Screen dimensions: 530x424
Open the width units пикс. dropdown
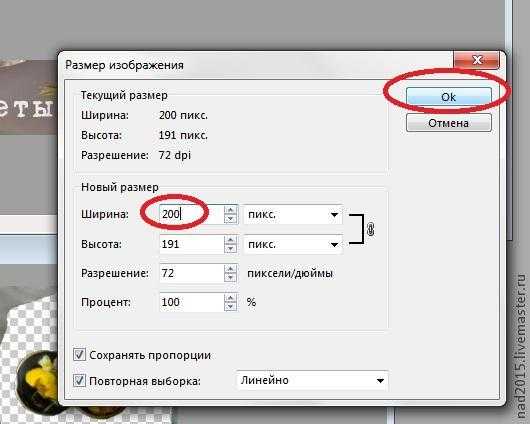click(x=293, y=214)
